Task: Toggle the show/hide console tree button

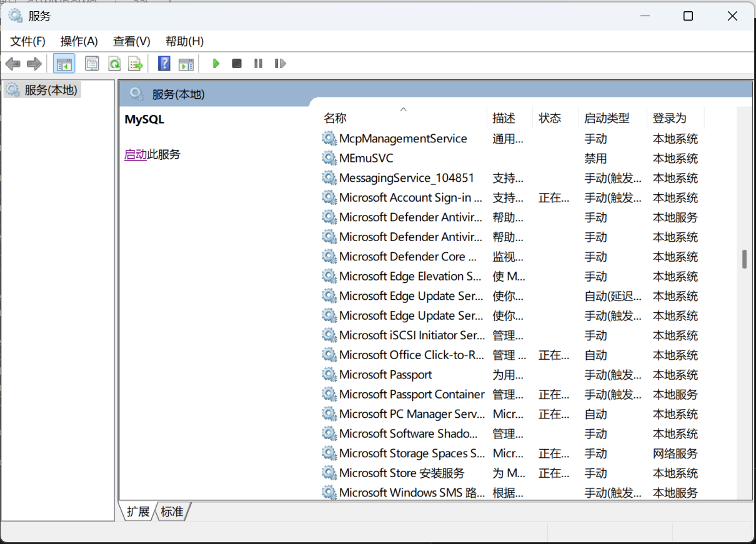Action: click(64, 63)
